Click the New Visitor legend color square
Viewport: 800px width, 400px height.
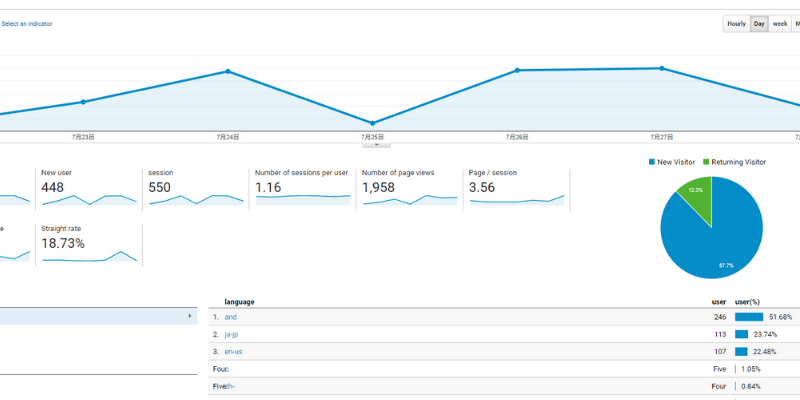pyautogui.click(x=651, y=162)
